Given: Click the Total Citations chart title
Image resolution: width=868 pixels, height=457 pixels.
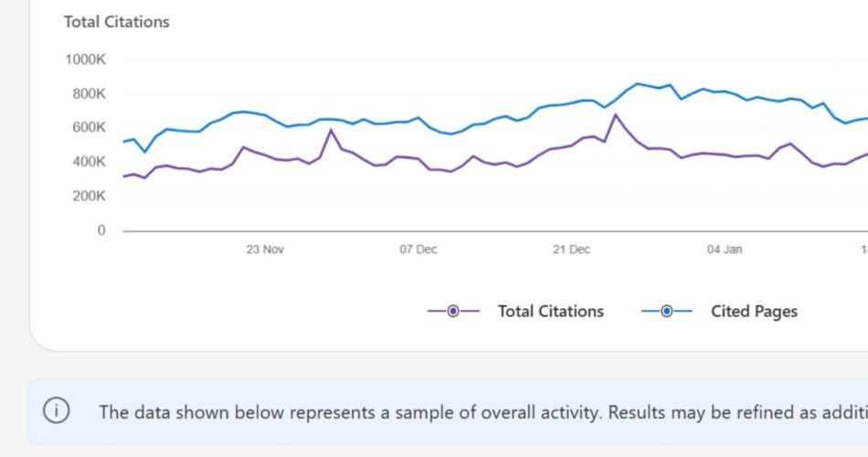Looking at the screenshot, I should pos(116,22).
